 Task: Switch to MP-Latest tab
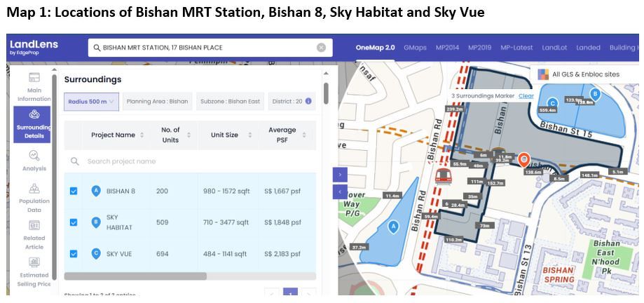516,48
